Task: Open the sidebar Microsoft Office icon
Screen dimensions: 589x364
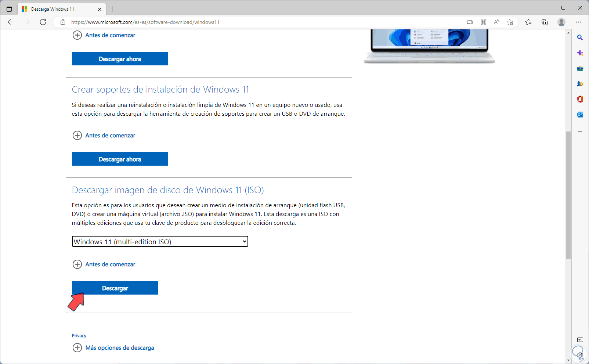Action: 580,99
